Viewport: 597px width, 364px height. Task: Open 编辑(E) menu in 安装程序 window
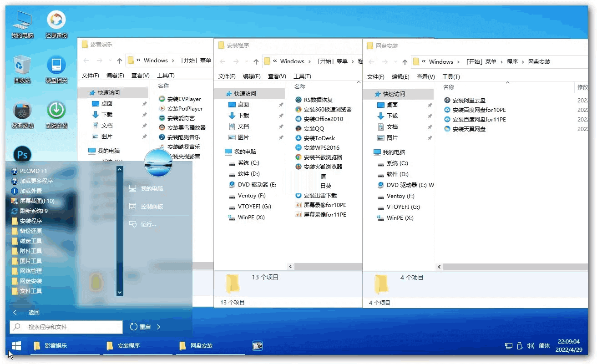tap(252, 76)
